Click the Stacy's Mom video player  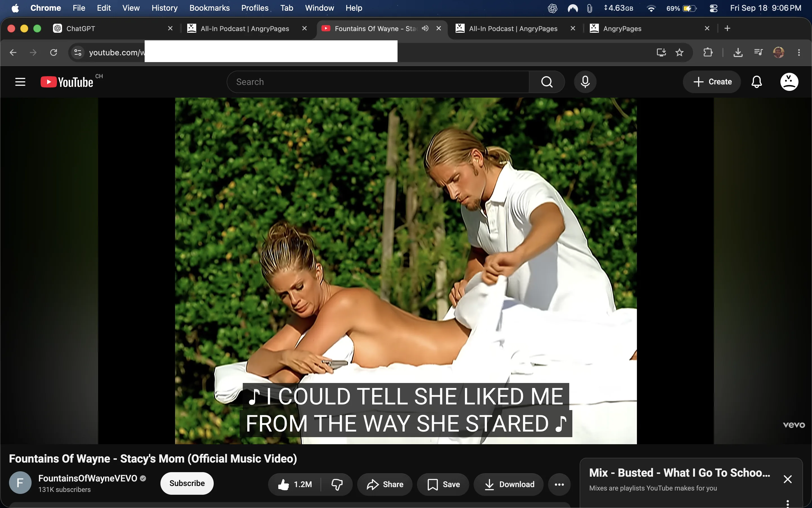click(406, 271)
